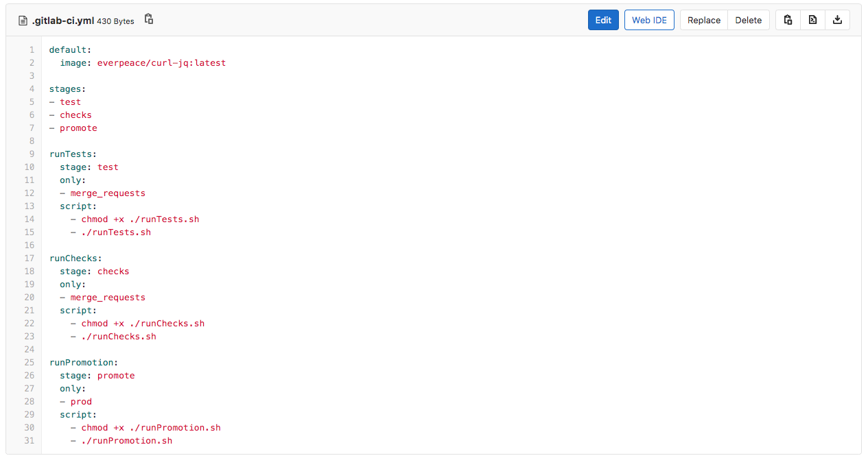Screen dimensions: 868x458
Task: Download the .gitlab-ci.yml file icon
Action: (837, 20)
